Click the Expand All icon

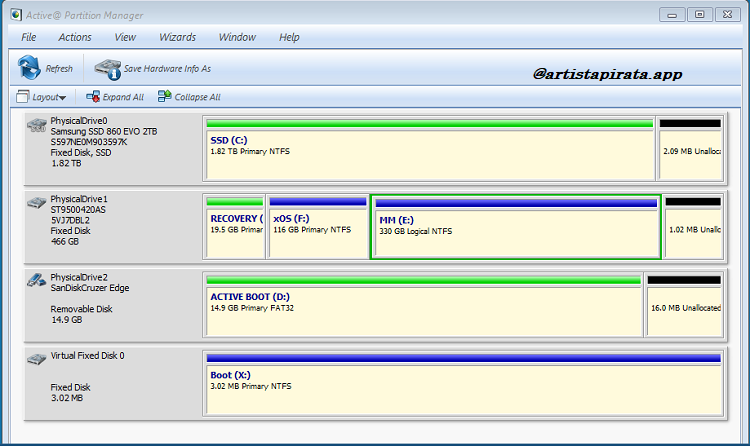(93, 97)
